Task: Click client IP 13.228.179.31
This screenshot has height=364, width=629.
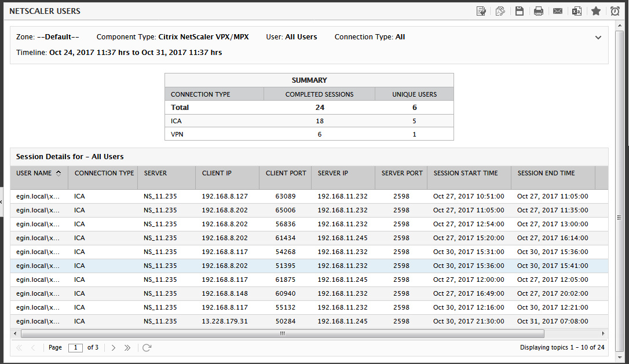Action: point(225,322)
